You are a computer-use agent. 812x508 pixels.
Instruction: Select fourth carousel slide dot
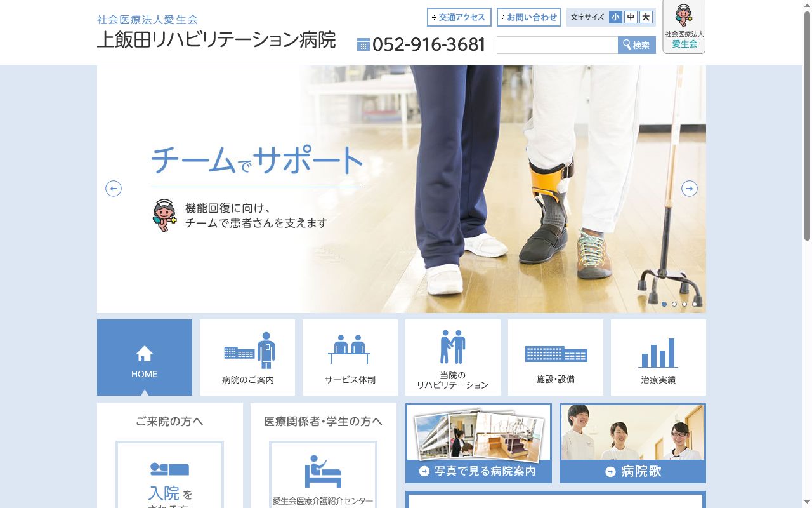coord(695,304)
